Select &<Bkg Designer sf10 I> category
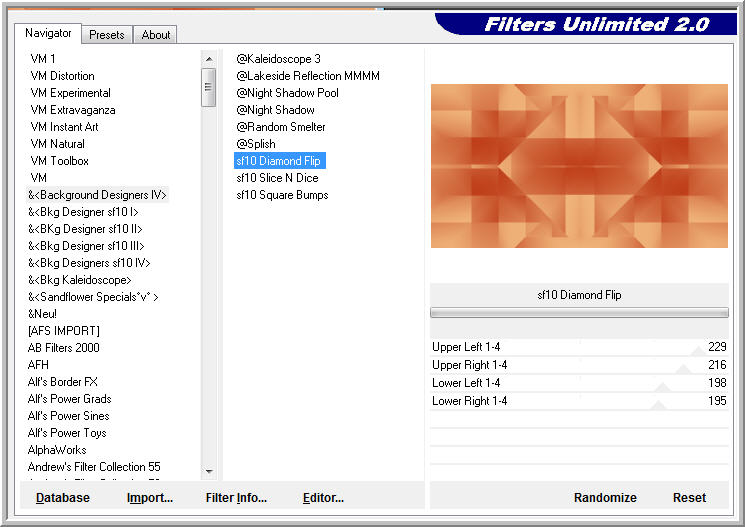This screenshot has width=745, height=527. (83, 211)
